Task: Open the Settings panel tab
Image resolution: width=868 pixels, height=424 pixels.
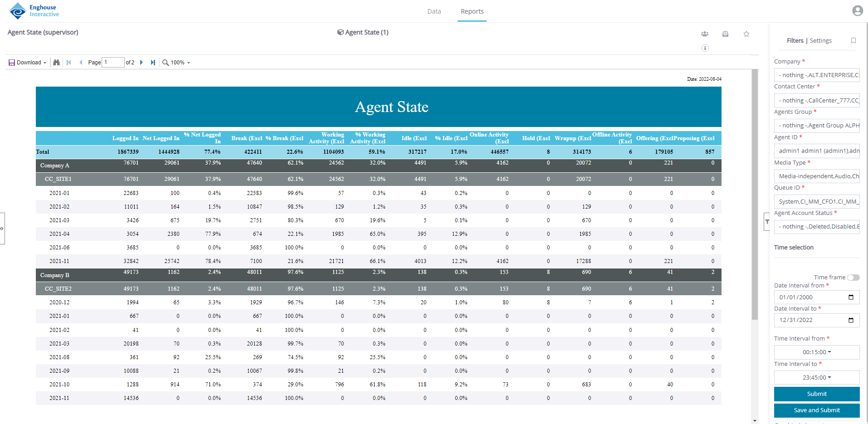Action: (x=821, y=40)
